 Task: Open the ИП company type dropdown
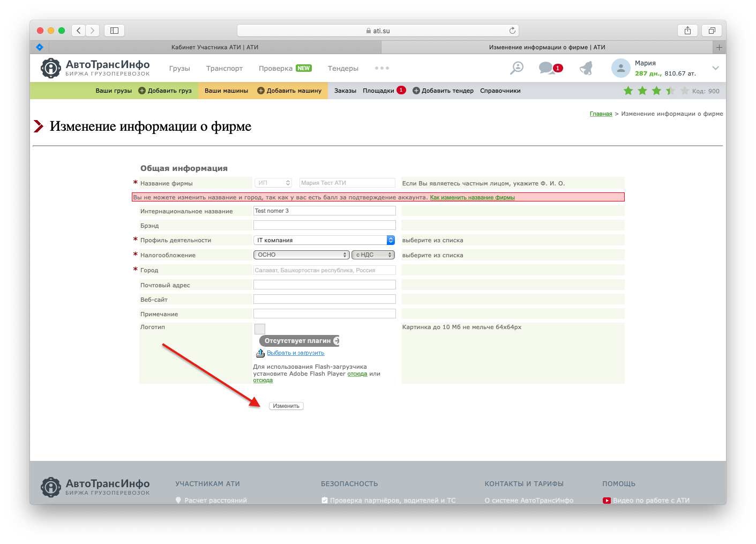coord(273,183)
